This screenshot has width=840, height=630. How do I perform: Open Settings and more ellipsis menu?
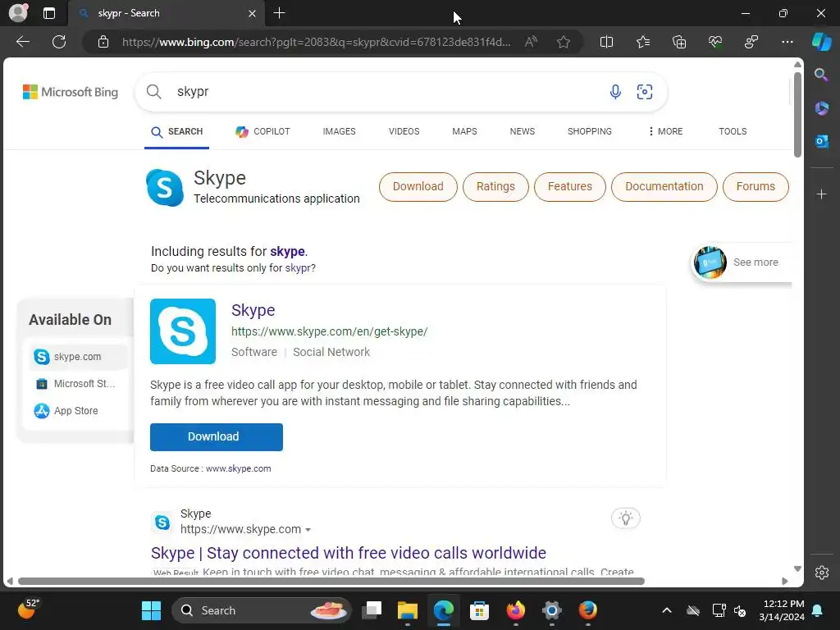coord(787,42)
